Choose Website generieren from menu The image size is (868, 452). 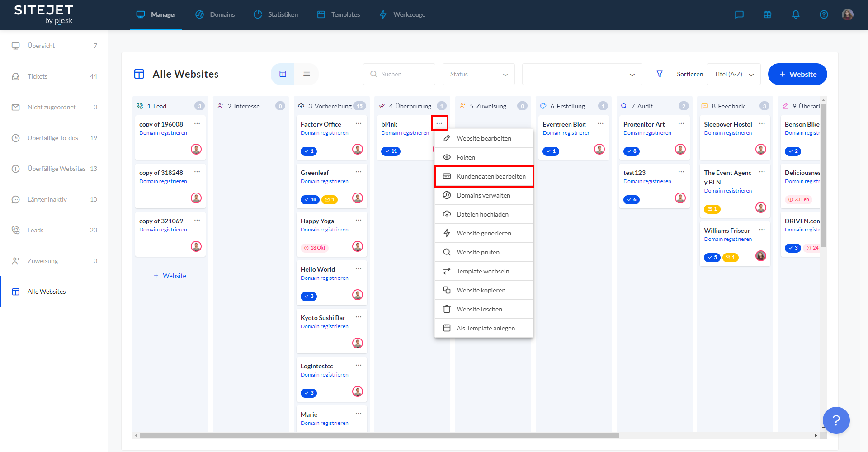[484, 233]
